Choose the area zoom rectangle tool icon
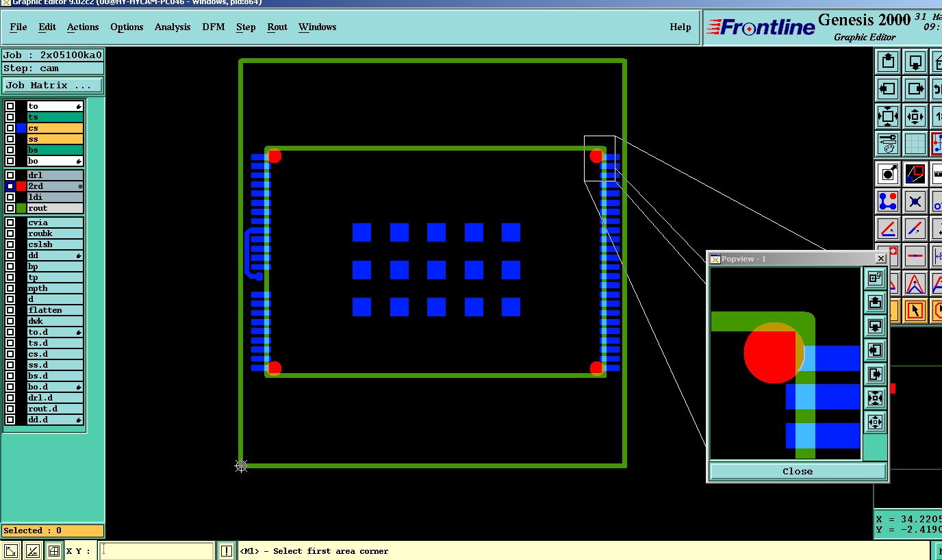The height and width of the screenshot is (560, 942). (916, 174)
